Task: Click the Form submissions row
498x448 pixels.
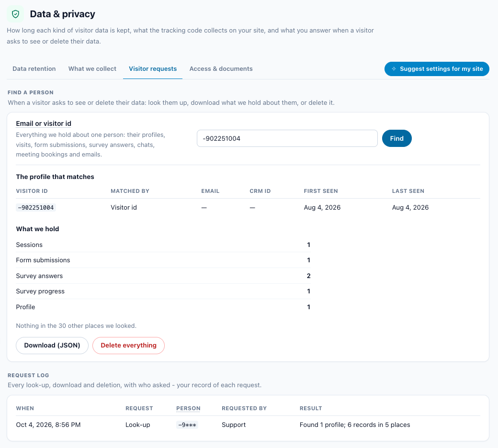Action: 163,260
